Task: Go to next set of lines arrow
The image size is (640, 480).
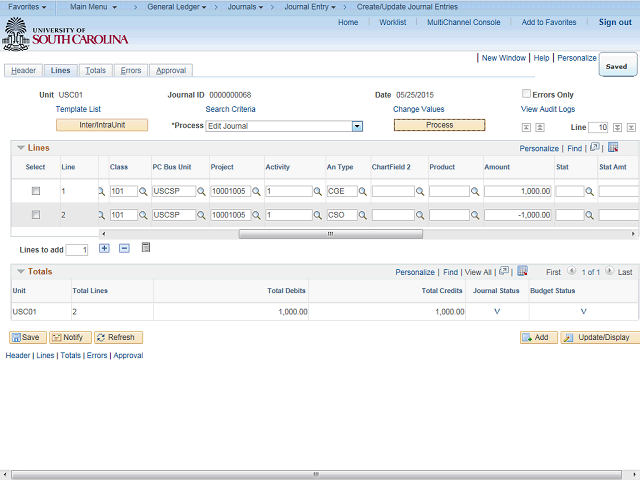Action: pos(618,128)
